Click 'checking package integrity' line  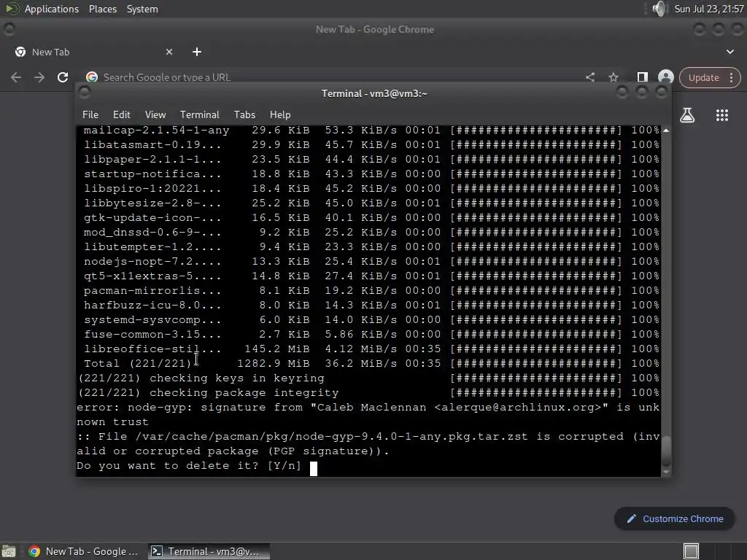click(368, 393)
